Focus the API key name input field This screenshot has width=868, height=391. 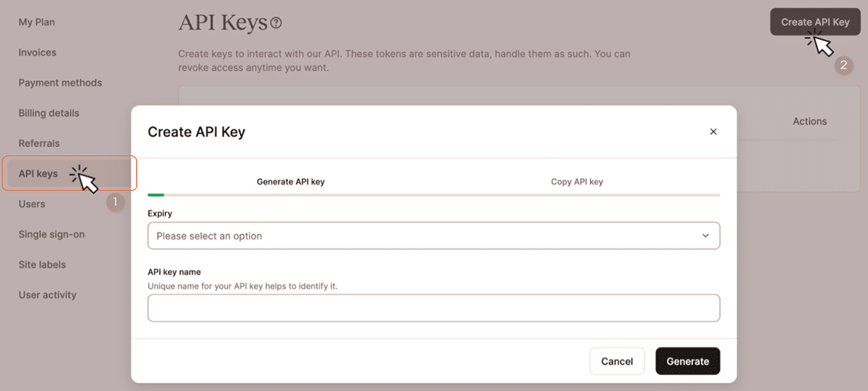tap(434, 308)
